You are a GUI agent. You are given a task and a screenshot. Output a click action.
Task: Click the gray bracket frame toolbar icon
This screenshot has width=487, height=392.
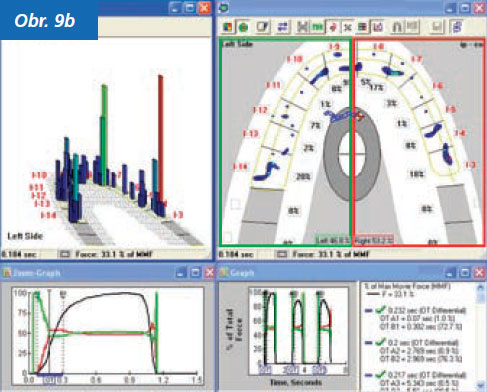pos(302,27)
